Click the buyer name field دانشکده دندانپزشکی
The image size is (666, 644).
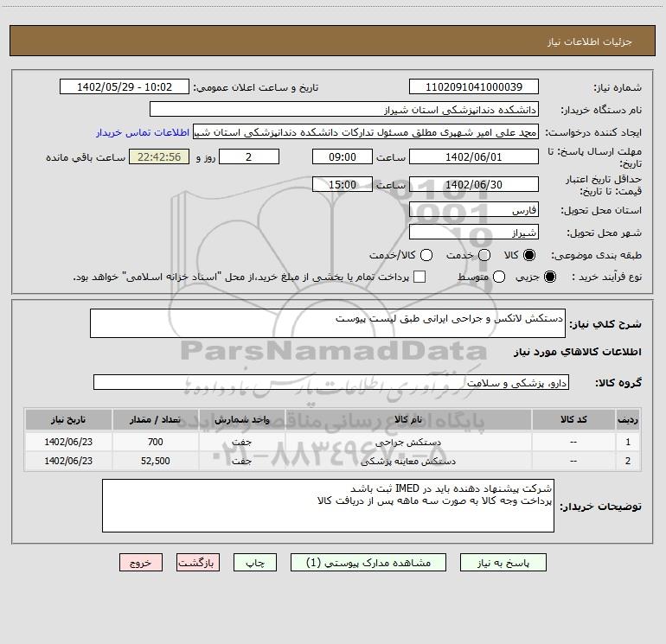click(x=344, y=110)
